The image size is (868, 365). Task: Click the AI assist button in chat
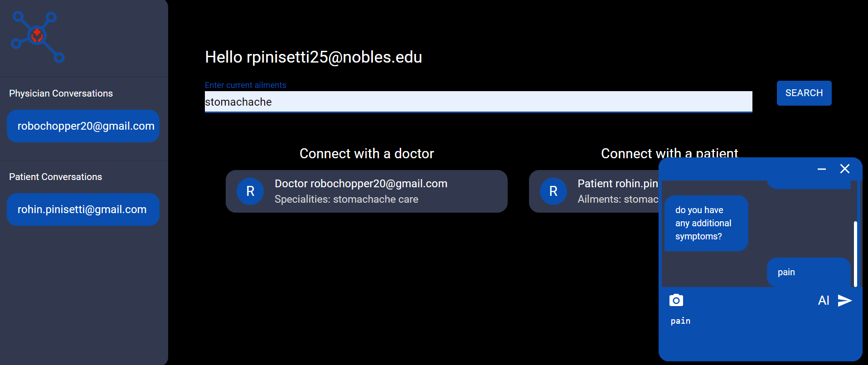823,300
